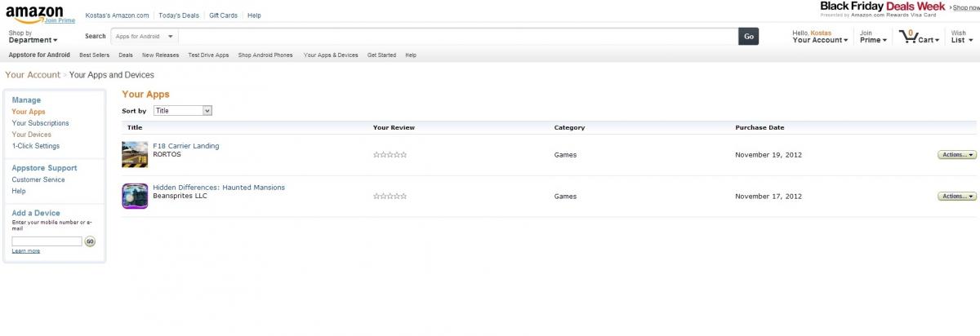Open Your Devices in sidebar
Image resolution: width=980 pixels, height=336 pixels.
[x=31, y=135]
